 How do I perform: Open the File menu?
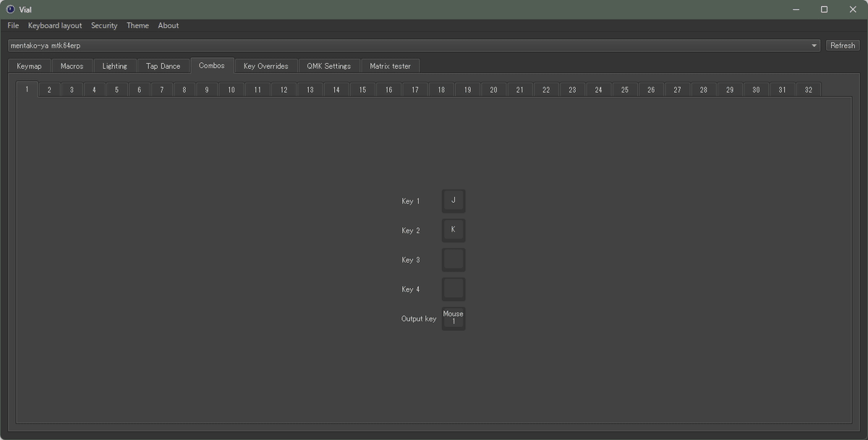(13, 25)
